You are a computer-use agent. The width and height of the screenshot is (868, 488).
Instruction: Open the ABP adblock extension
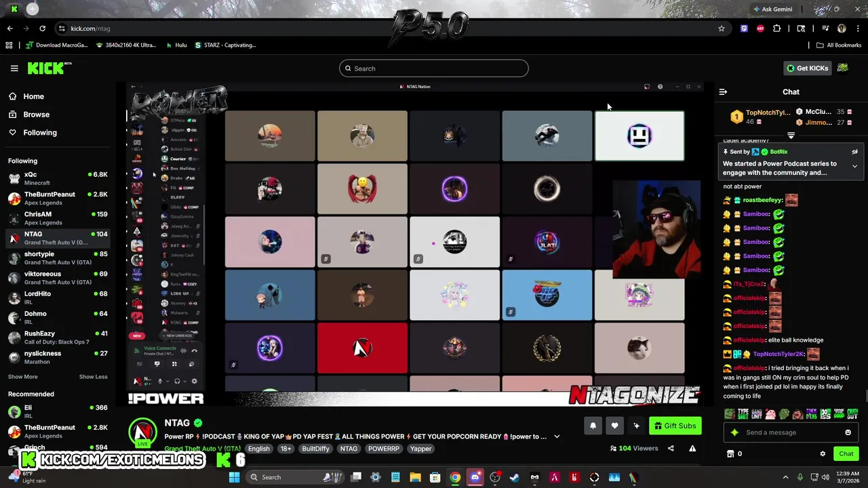(760, 28)
